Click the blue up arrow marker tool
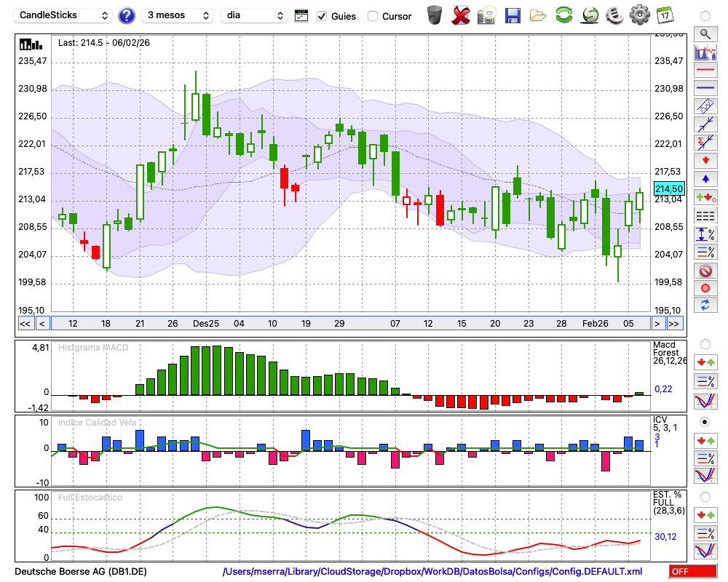Screen dimensions: 728x582 click(705, 179)
